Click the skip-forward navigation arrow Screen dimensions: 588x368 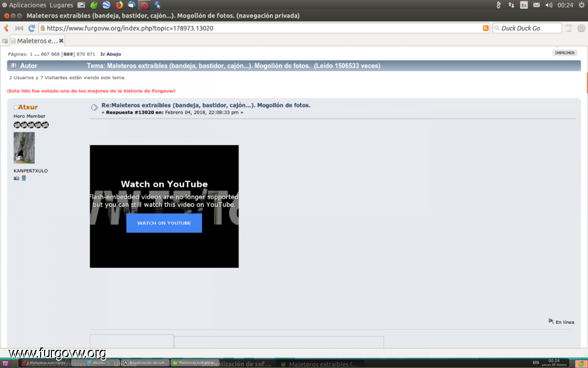pos(19,28)
